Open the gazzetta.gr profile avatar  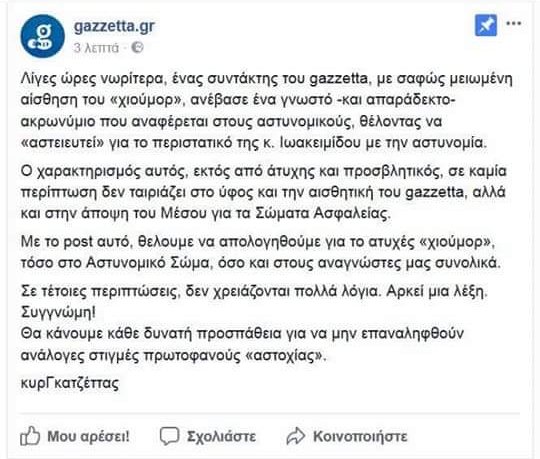42,36
